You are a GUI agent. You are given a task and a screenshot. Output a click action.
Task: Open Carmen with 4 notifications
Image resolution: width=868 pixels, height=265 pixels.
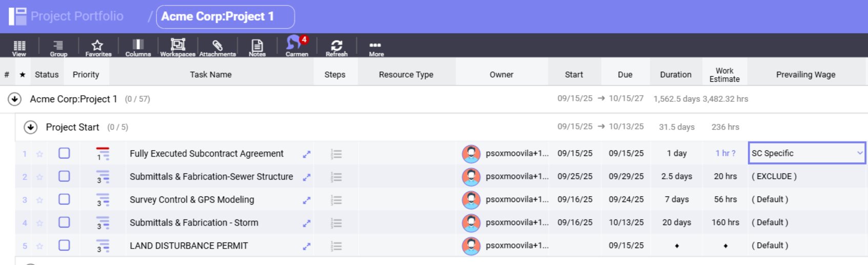[296, 46]
